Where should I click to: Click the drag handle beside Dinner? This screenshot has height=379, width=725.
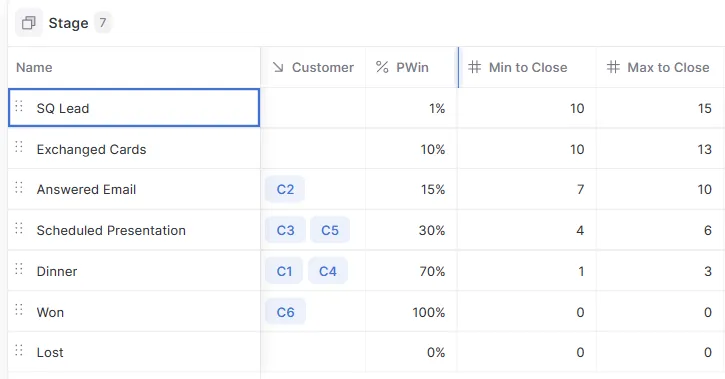[x=19, y=269]
